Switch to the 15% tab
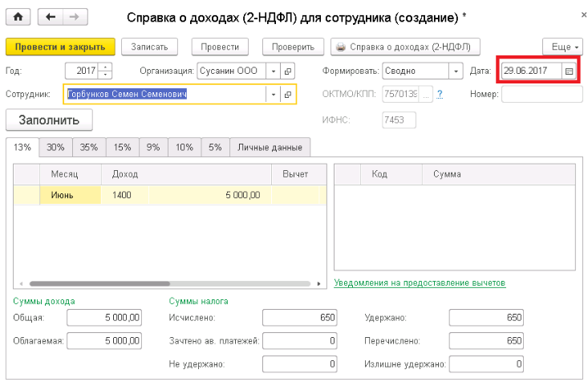The image size is (588, 382). 122,147
